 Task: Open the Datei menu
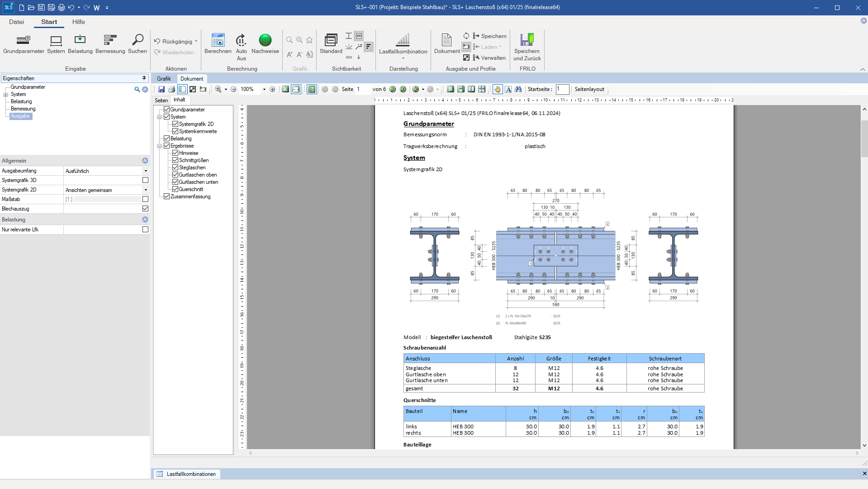point(16,22)
